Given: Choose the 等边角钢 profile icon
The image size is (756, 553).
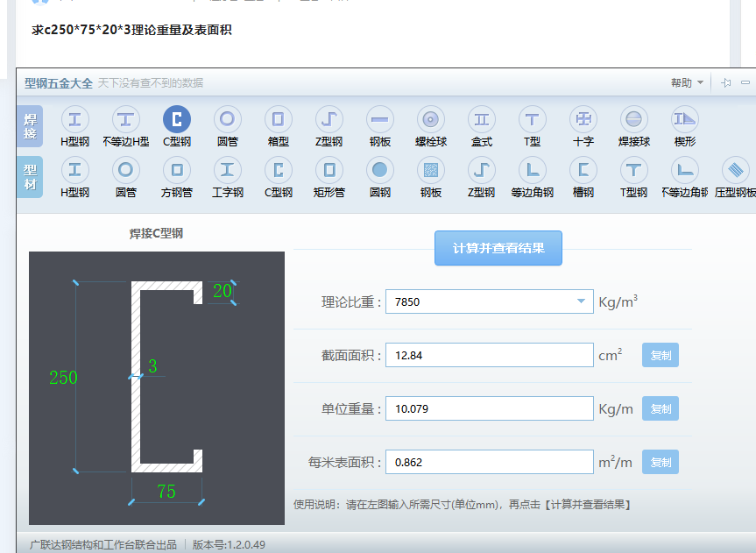Looking at the screenshot, I should click(532, 173).
